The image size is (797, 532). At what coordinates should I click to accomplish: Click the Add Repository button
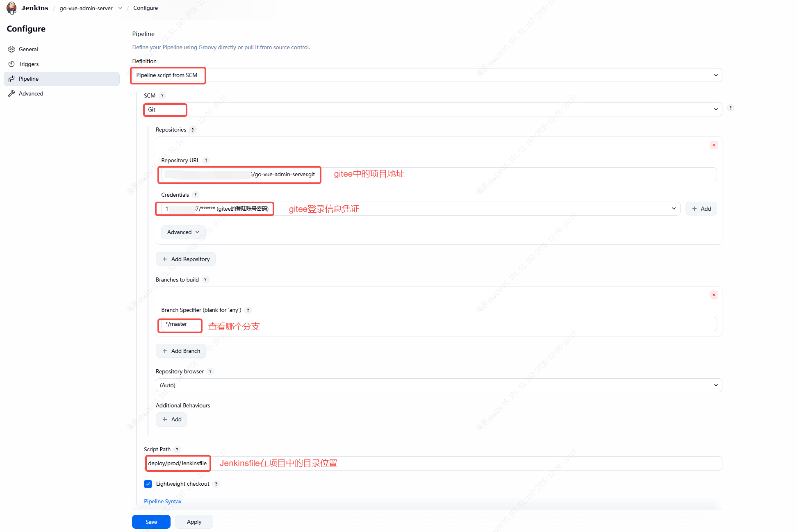[186, 259]
